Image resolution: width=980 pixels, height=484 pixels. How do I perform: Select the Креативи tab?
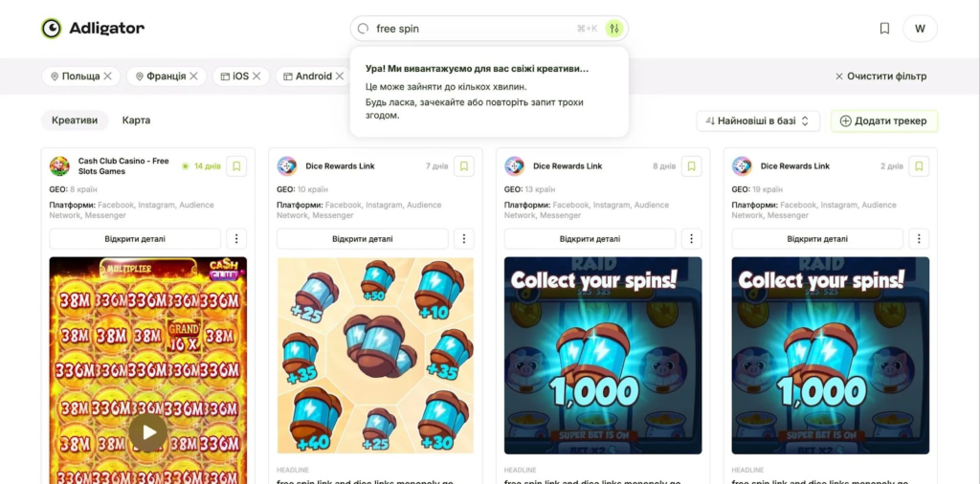[x=75, y=121]
